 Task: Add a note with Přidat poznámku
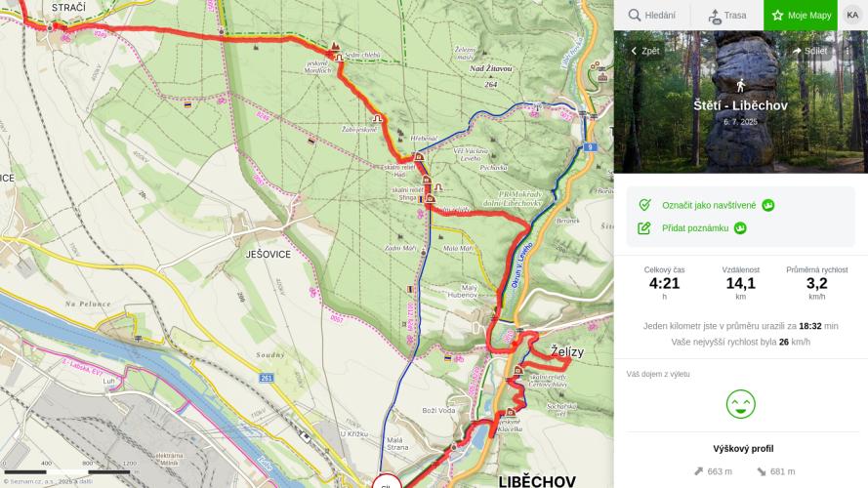point(694,228)
